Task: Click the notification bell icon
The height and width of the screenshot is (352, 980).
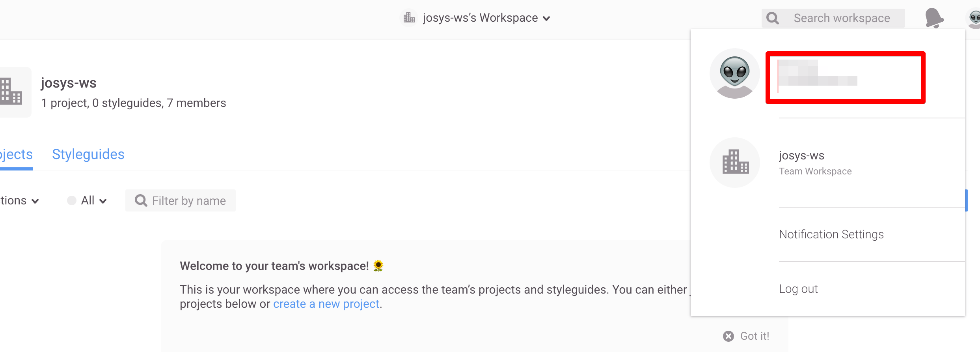Action: [933, 18]
